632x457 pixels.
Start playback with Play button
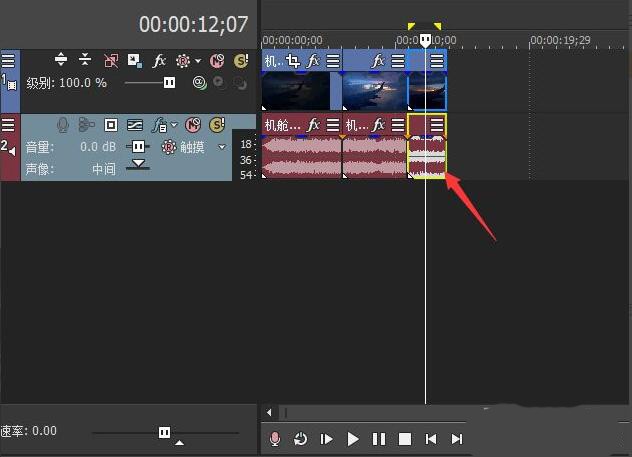click(353, 439)
